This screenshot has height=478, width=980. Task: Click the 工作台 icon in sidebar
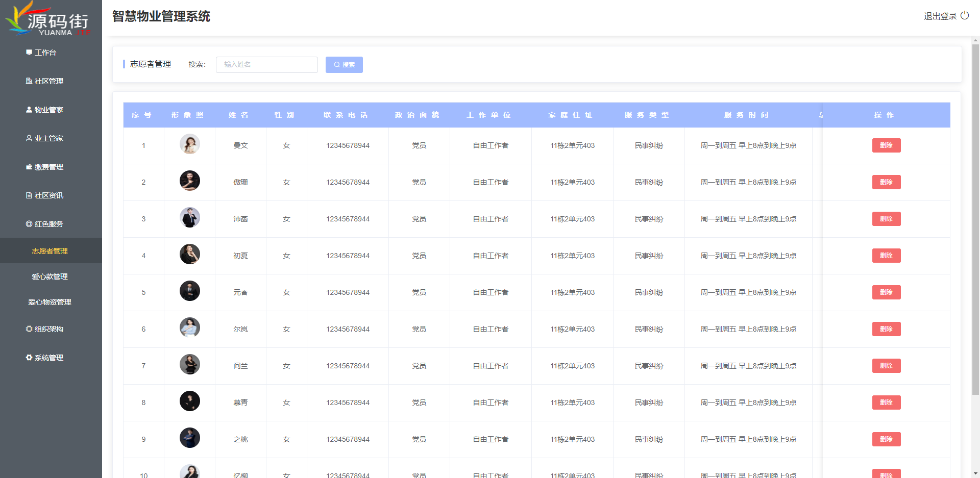click(x=29, y=53)
